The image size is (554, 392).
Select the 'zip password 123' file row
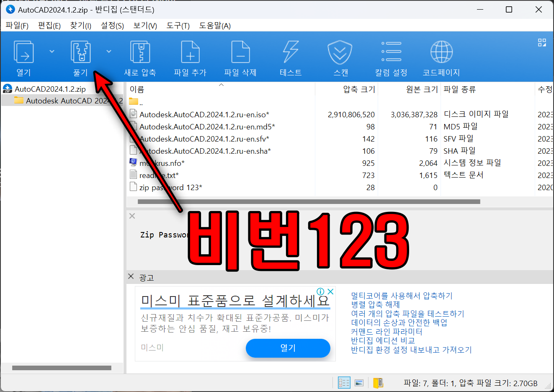click(171, 187)
